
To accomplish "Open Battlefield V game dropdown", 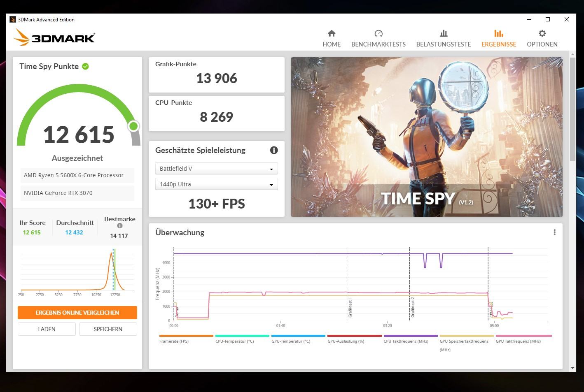I will click(x=216, y=169).
